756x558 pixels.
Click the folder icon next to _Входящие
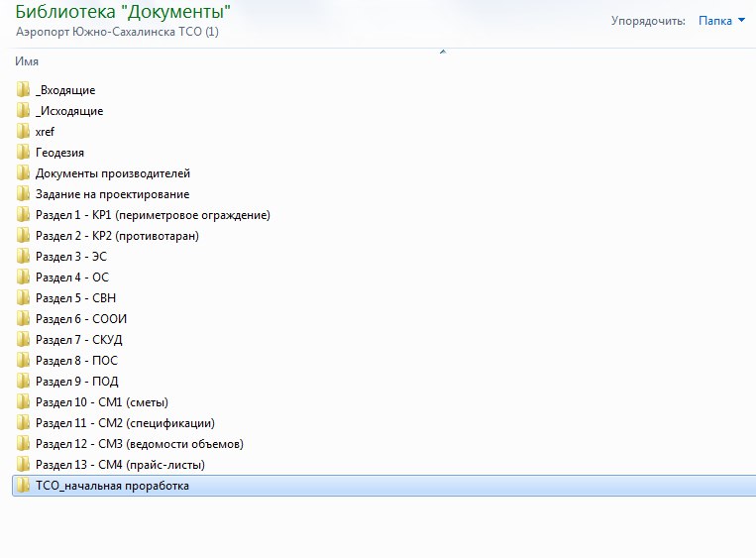pyautogui.click(x=23, y=90)
